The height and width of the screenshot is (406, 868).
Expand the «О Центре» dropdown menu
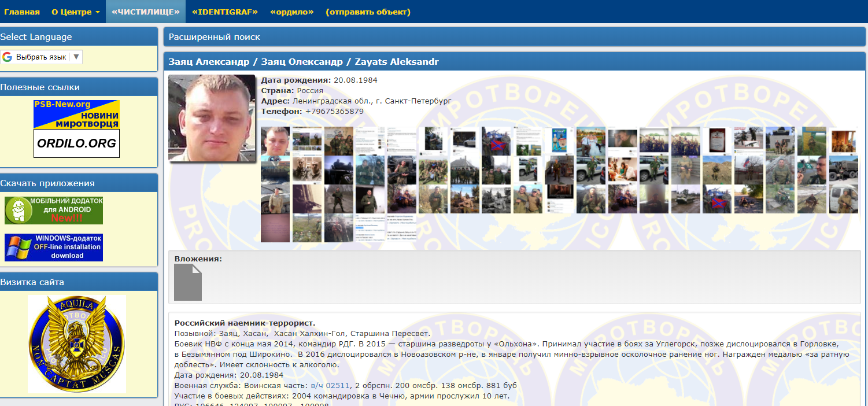(x=75, y=12)
